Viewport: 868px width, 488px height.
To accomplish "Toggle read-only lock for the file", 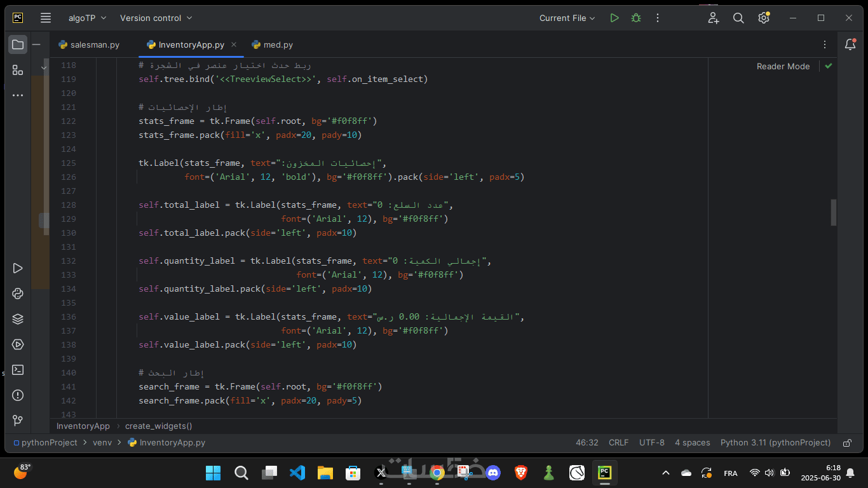I will 847,443.
